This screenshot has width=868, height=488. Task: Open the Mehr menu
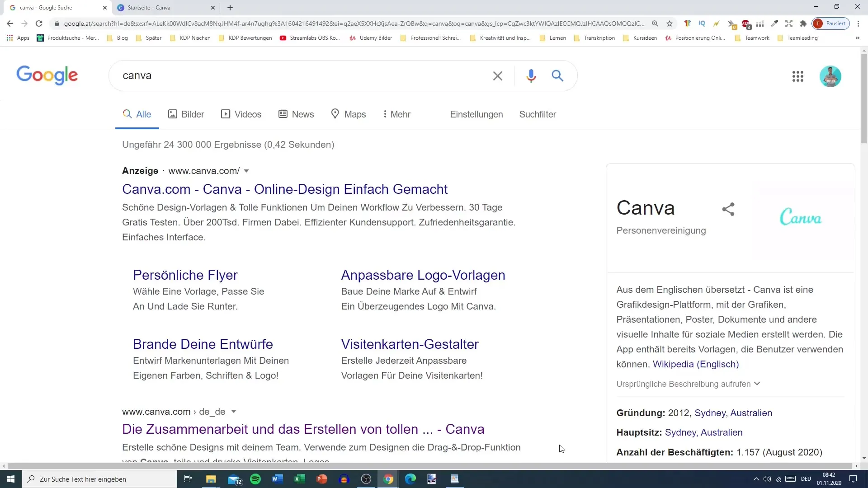[396, 114]
